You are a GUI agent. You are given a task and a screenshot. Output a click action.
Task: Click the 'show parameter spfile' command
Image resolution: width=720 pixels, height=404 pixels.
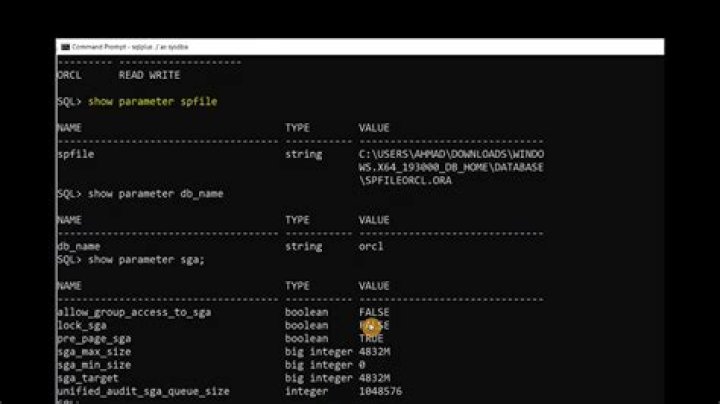tap(152, 101)
